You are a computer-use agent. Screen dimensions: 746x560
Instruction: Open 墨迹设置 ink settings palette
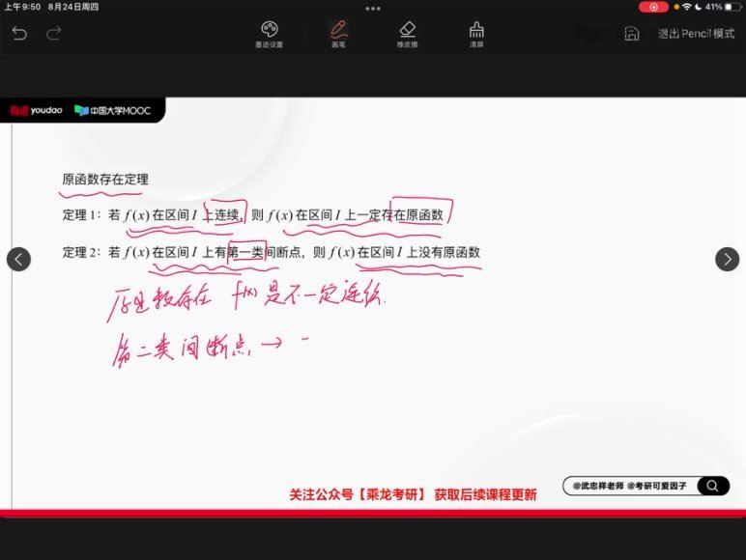tap(270, 34)
